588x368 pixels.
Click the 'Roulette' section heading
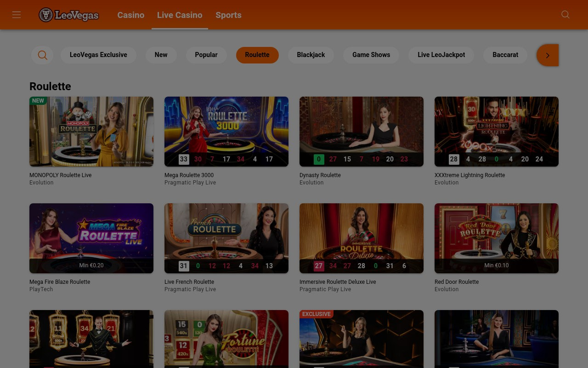coord(50,86)
